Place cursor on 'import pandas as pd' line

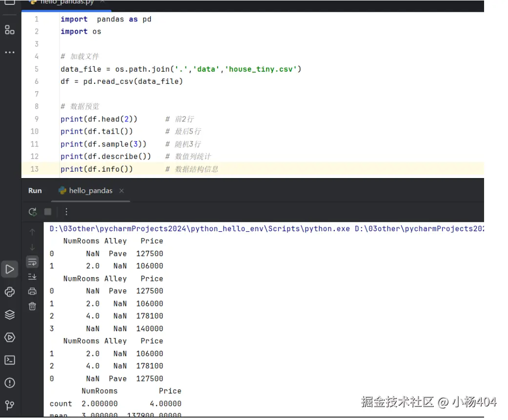click(106, 19)
